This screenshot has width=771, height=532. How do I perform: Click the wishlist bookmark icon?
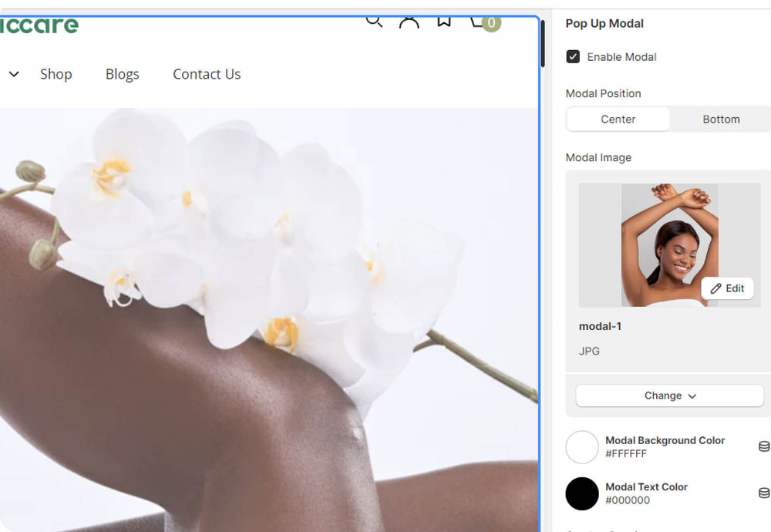coord(444,21)
